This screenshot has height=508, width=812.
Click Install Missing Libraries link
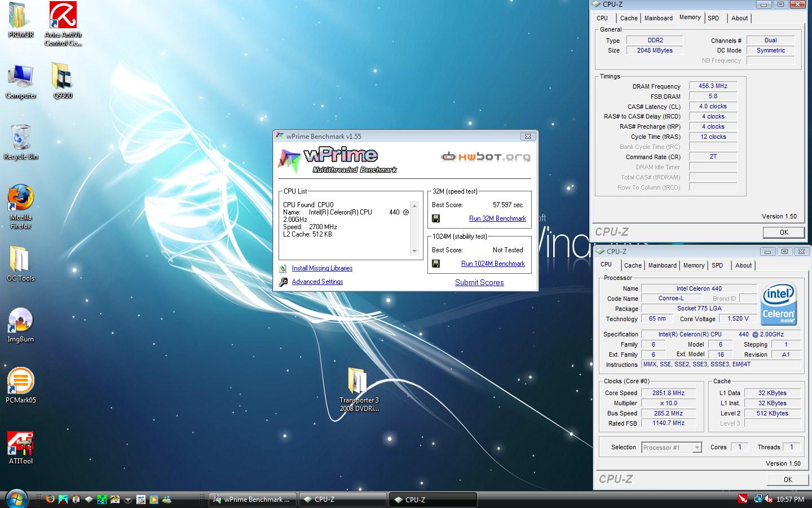click(x=322, y=268)
